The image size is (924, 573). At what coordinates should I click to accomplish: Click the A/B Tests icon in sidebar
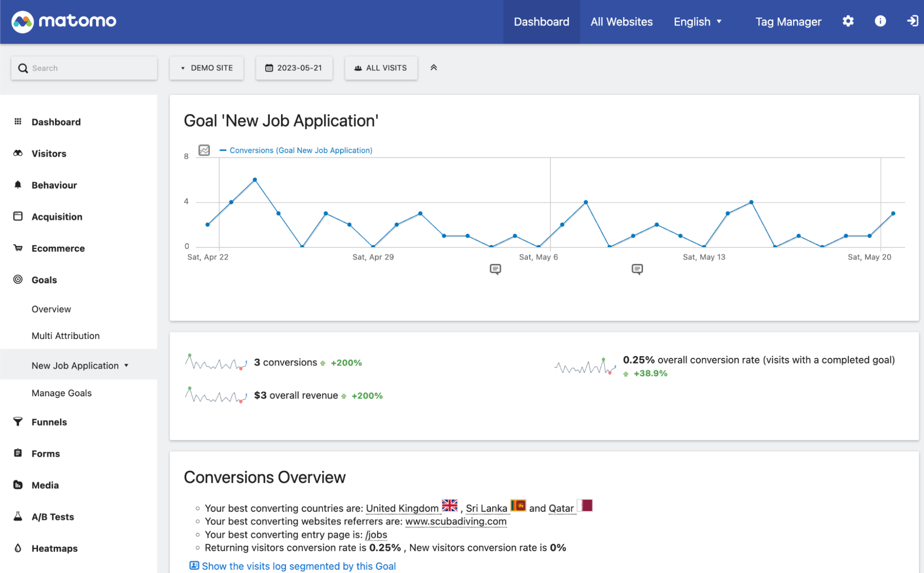18,516
